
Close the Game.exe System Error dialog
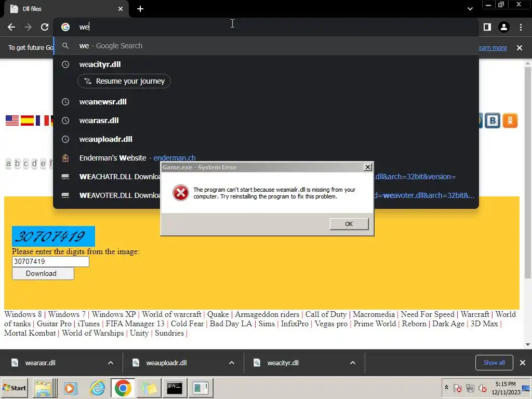pos(367,167)
